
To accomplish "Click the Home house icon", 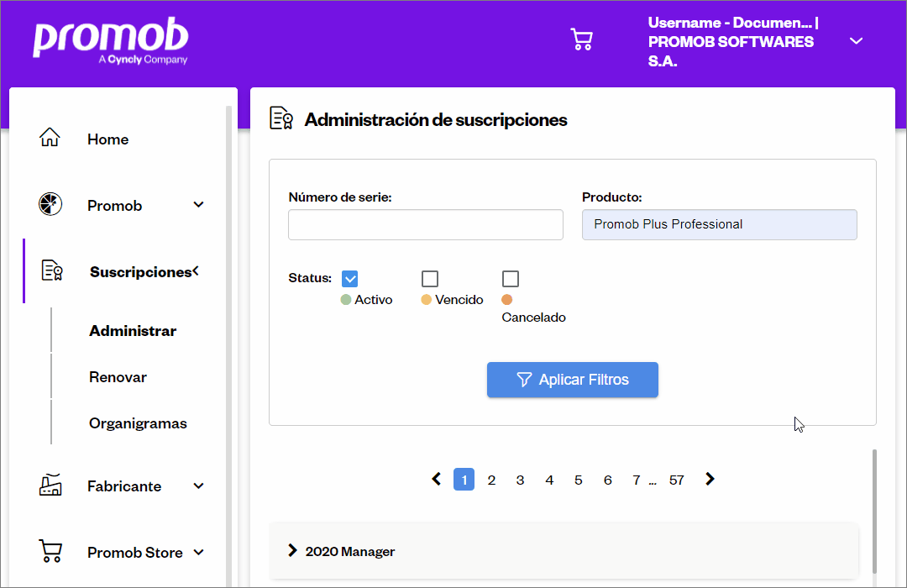I will point(50,138).
